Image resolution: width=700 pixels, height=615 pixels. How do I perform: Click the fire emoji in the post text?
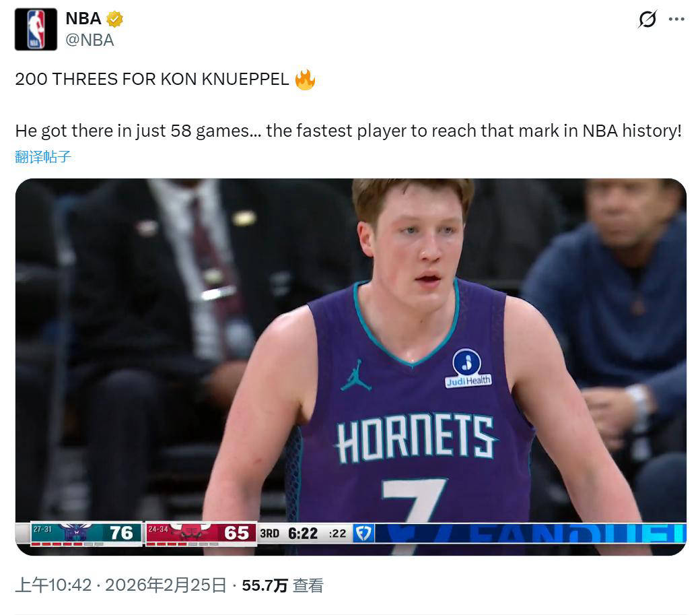pyautogui.click(x=305, y=79)
